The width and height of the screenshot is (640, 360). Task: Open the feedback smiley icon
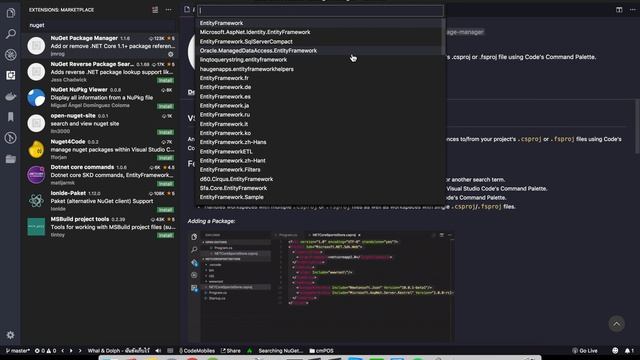tap(615, 351)
